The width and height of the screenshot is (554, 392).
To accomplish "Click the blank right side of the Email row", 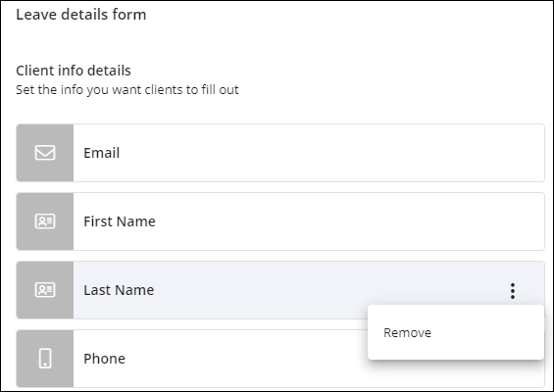I will coord(388,153).
